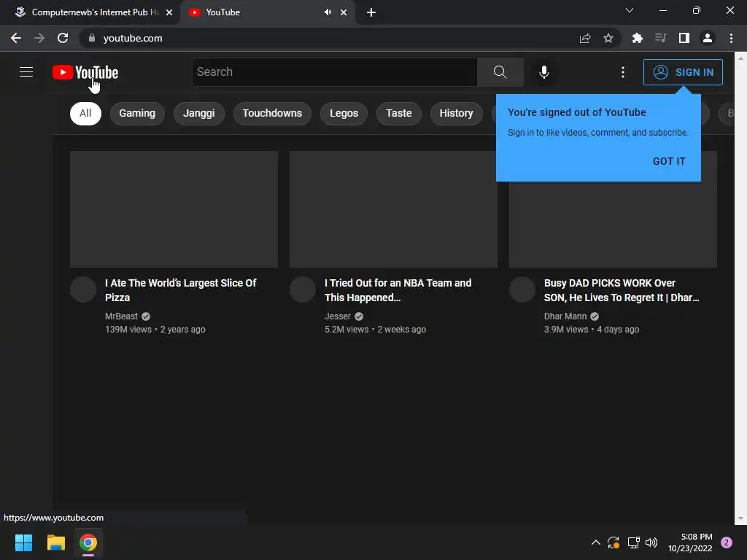This screenshot has width=747, height=560.
Task: Select the Legos filter chip
Action: pos(344,113)
